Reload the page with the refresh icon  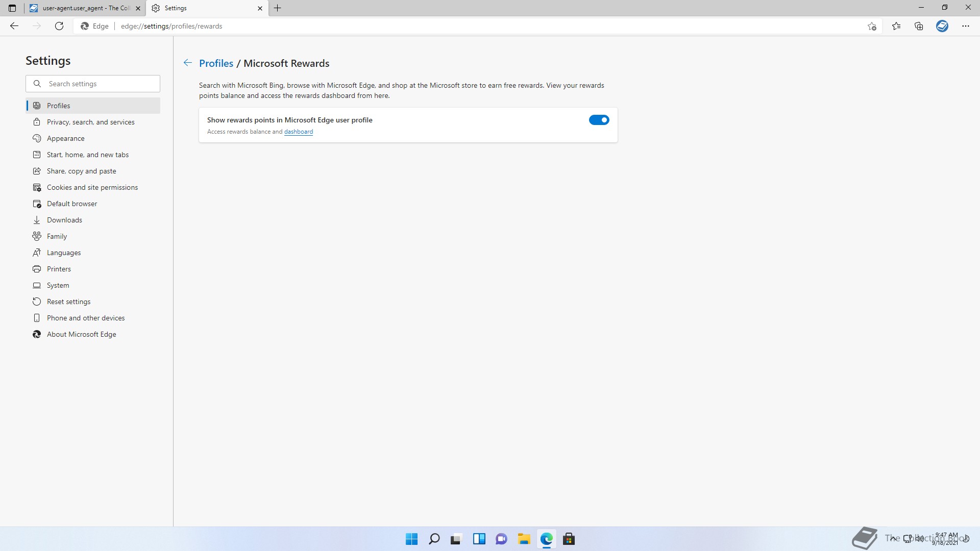coord(59,26)
